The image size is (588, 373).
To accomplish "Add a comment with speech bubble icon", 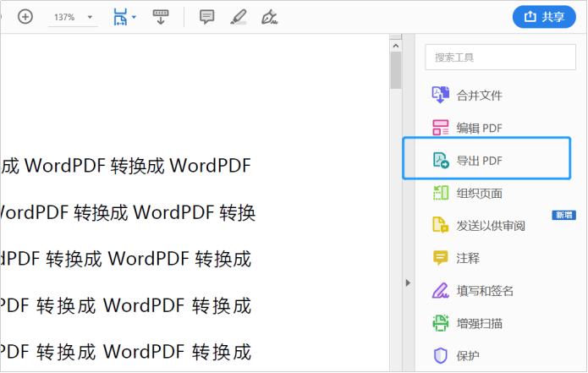I will [206, 17].
